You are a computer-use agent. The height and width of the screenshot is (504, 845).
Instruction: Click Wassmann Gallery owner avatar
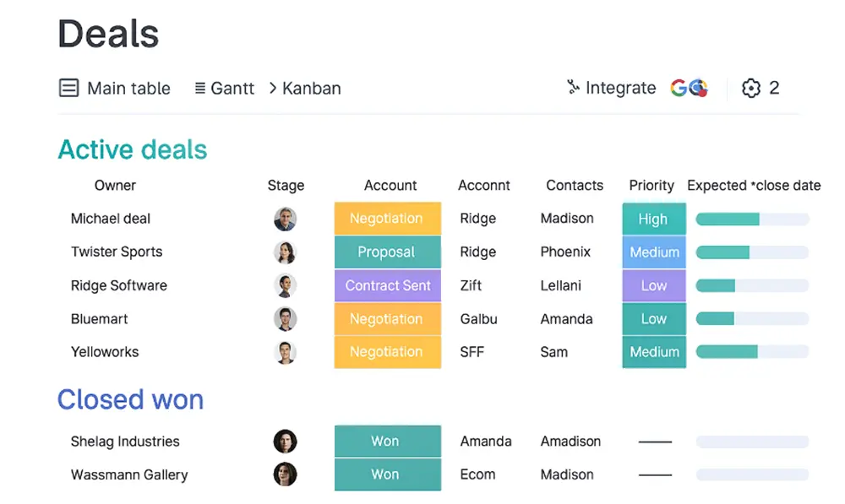click(285, 474)
